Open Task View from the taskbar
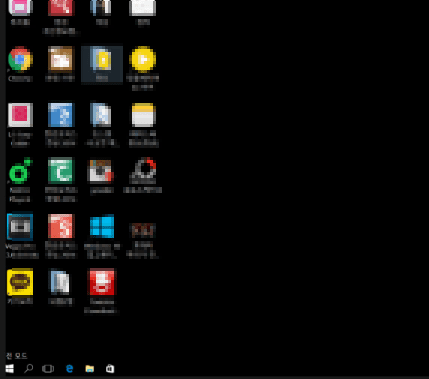 click(48, 369)
